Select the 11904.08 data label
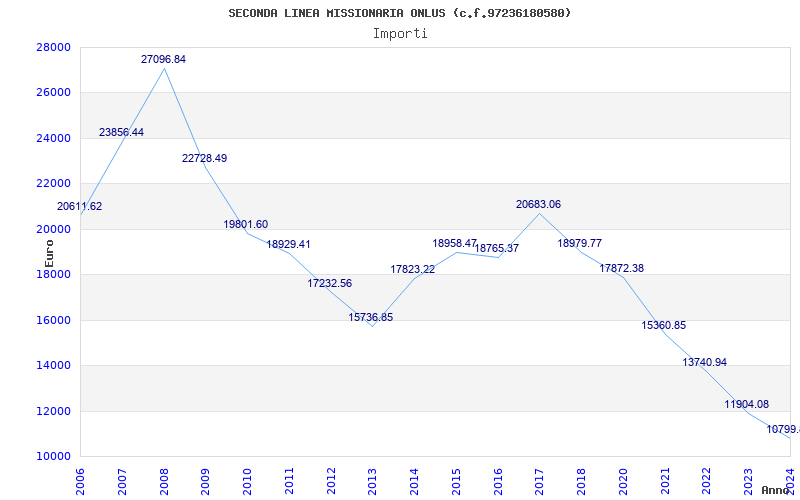800x500 pixels. (746, 405)
